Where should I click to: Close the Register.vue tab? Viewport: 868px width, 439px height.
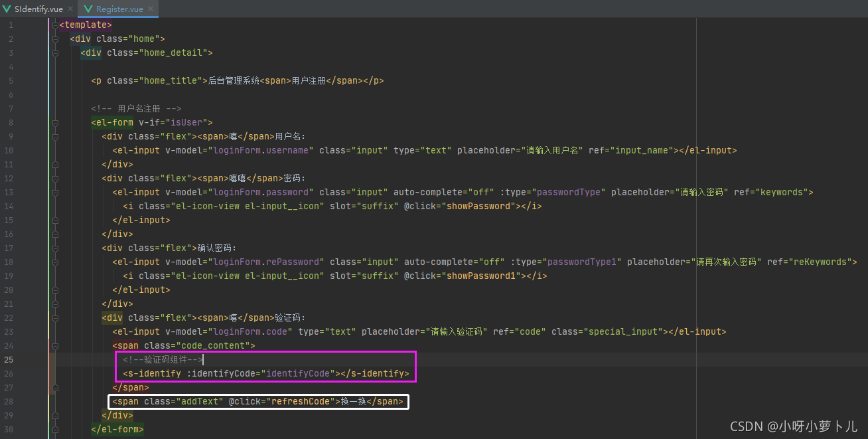coord(151,9)
